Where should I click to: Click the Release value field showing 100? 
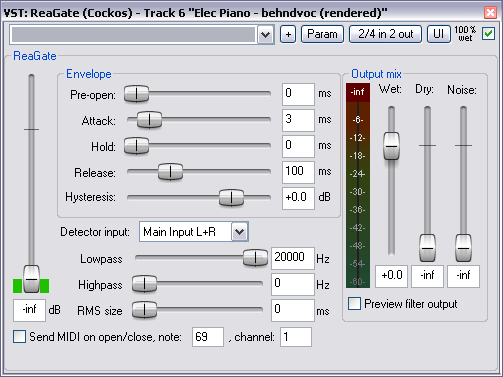click(298, 172)
